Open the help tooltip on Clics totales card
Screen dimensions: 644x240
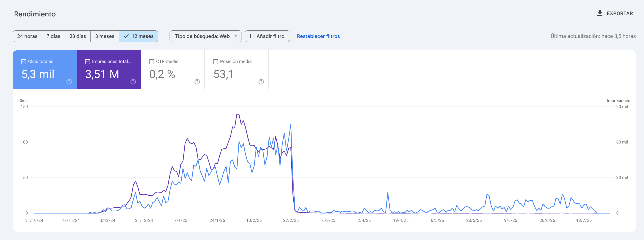69,82
